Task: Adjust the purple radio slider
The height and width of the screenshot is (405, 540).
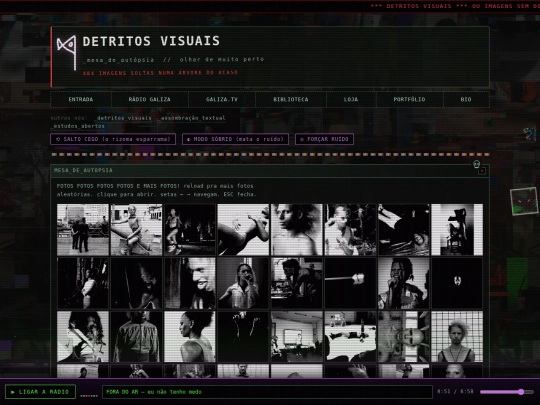Action: pyautogui.click(x=507, y=392)
